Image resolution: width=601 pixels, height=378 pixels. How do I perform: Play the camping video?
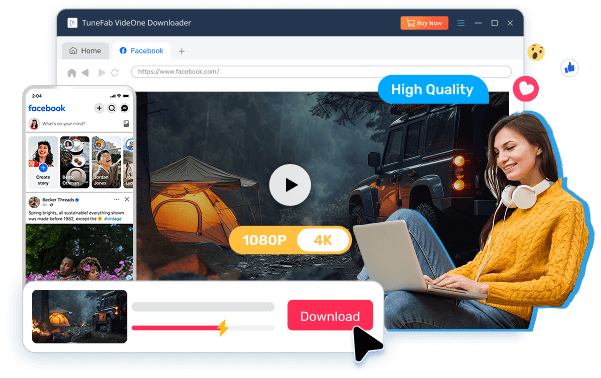(290, 185)
